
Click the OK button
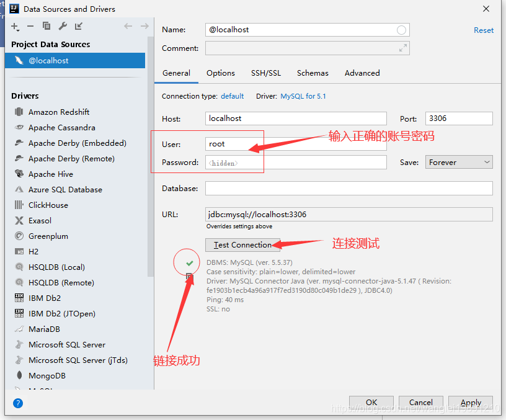point(371,403)
